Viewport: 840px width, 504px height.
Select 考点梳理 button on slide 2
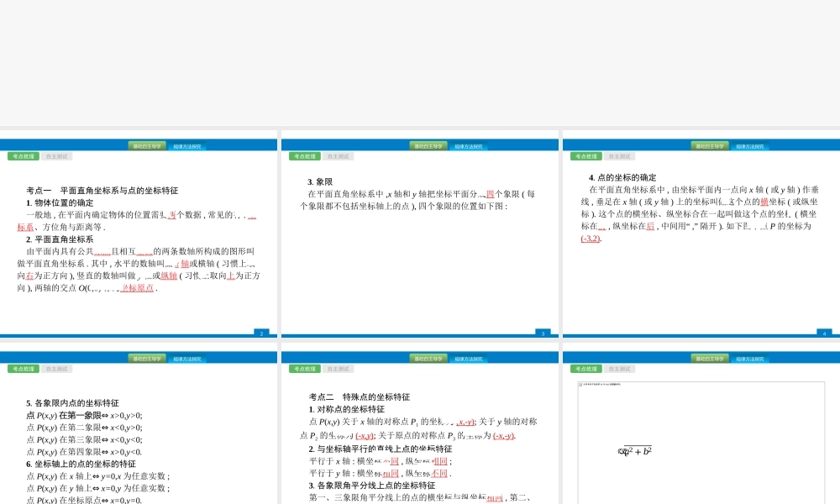click(x=24, y=156)
